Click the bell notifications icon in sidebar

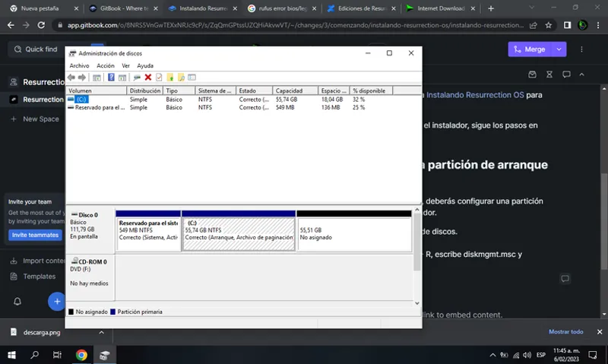tap(17, 302)
